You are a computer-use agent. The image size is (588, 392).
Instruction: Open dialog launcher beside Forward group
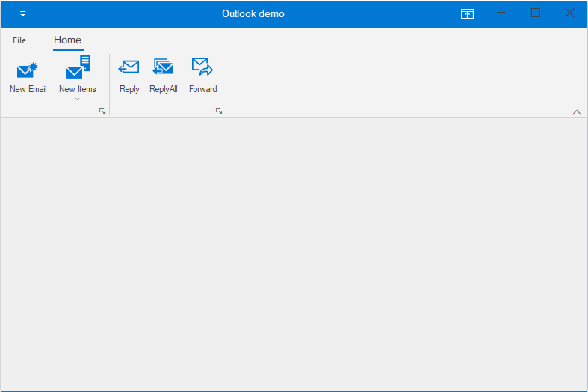(x=219, y=111)
